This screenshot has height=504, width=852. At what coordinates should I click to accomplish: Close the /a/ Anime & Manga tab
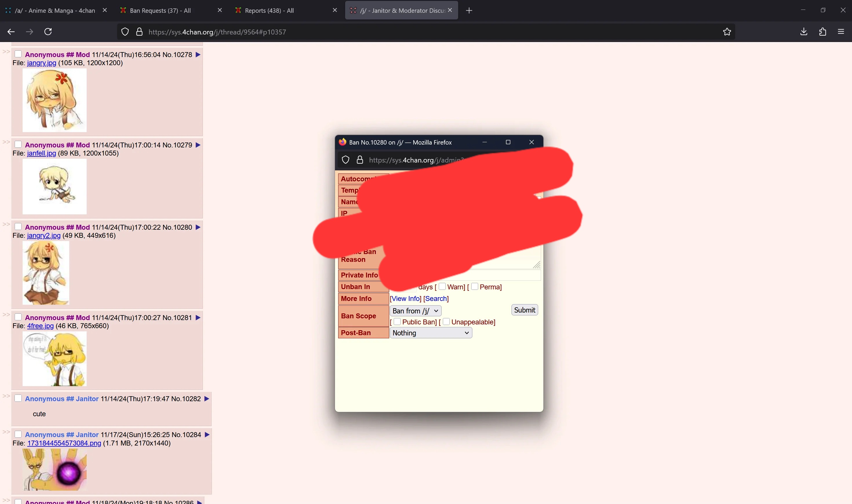coord(105,10)
